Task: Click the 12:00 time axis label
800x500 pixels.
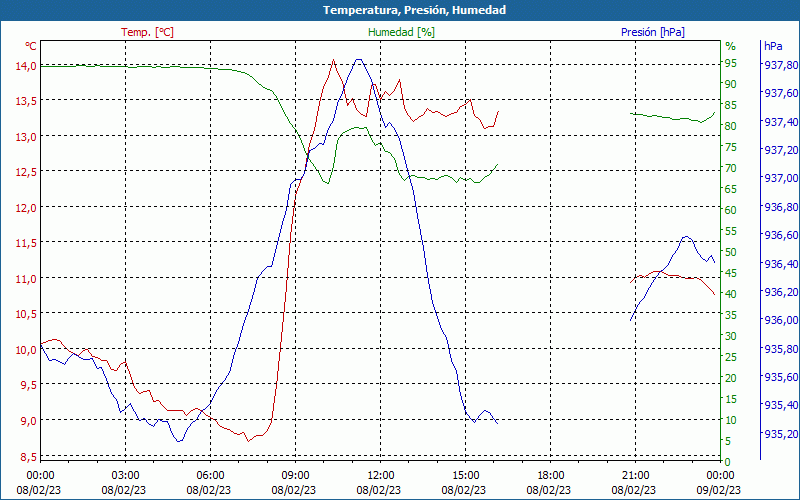Action: 379,476
